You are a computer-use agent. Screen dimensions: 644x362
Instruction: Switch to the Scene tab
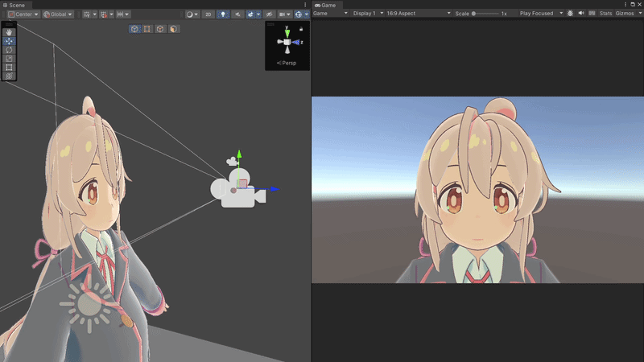click(14, 5)
